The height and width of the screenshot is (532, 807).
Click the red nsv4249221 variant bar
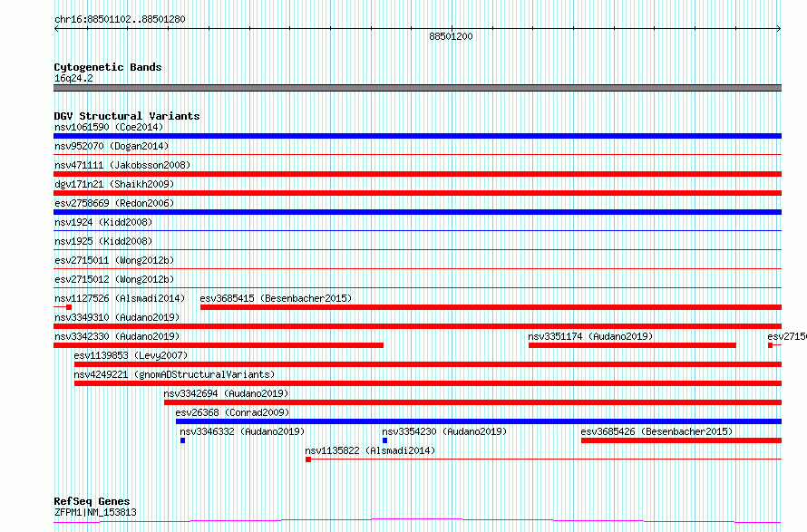point(428,383)
